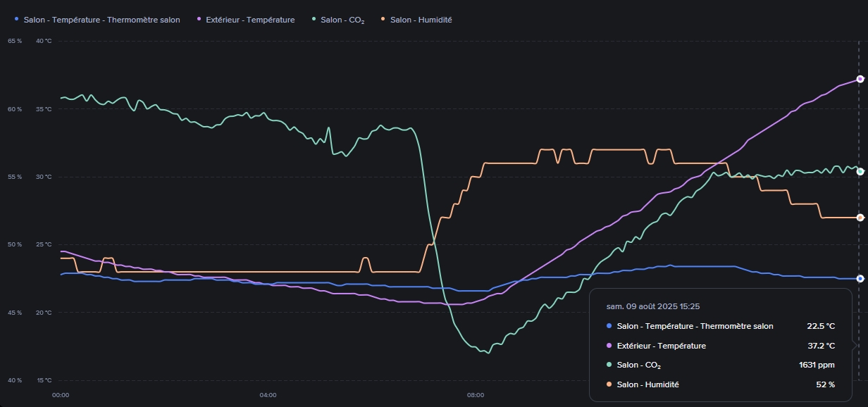
Task: Click the blue salon temperature endpoint marker
Action: point(860,279)
